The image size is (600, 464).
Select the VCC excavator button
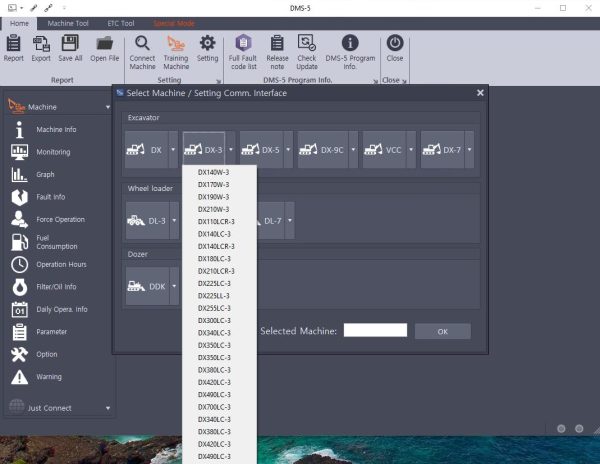(384, 150)
